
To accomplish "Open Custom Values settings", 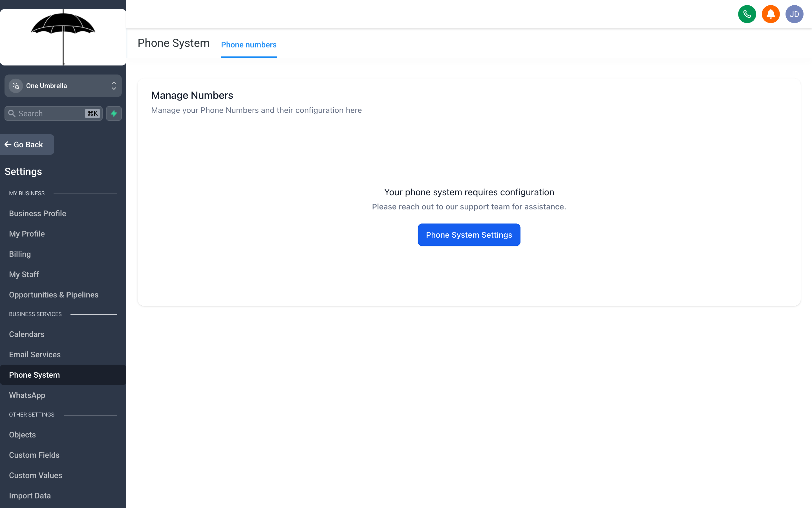I will click(x=63, y=476).
